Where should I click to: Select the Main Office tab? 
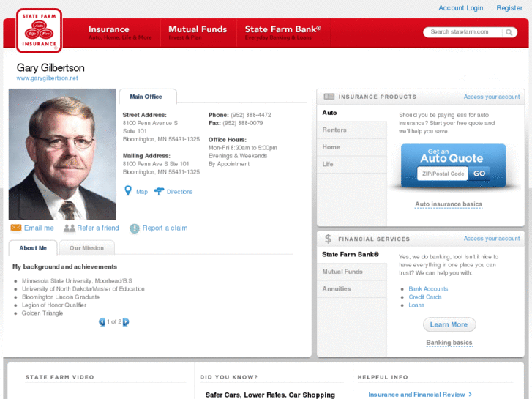pyautogui.click(x=148, y=97)
